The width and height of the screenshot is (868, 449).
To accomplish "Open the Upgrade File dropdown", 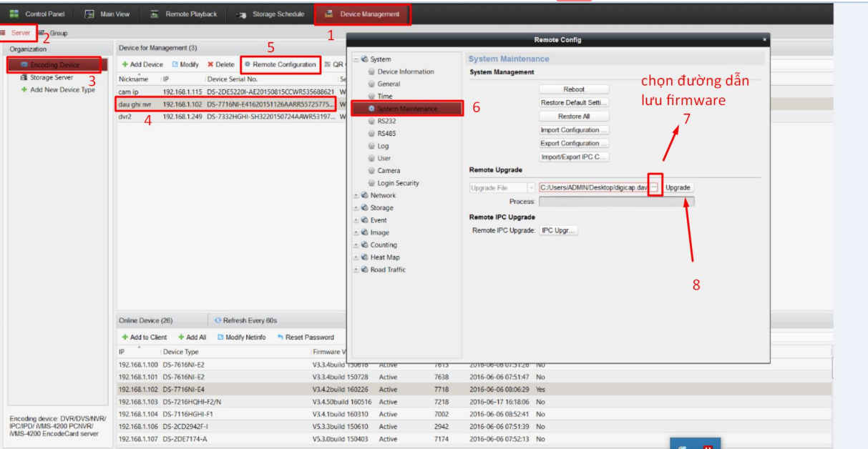I will click(531, 188).
